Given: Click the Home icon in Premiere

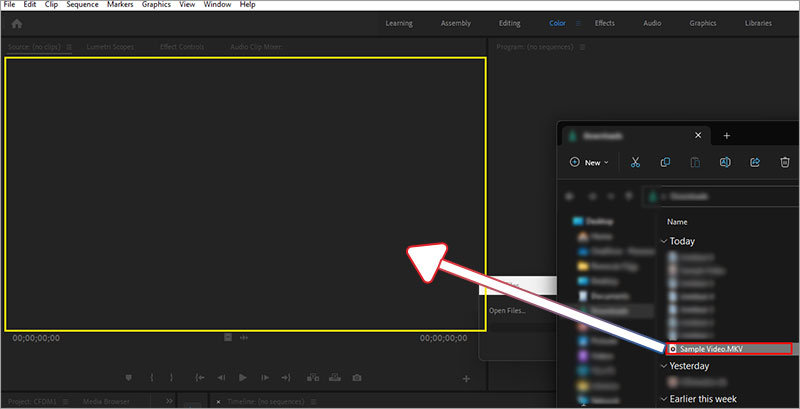Looking at the screenshot, I should coord(17,23).
